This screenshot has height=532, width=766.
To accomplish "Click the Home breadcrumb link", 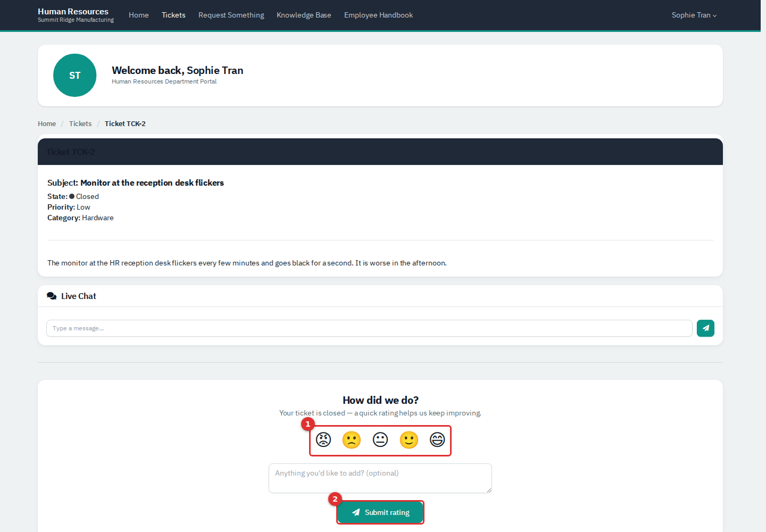I will (47, 123).
